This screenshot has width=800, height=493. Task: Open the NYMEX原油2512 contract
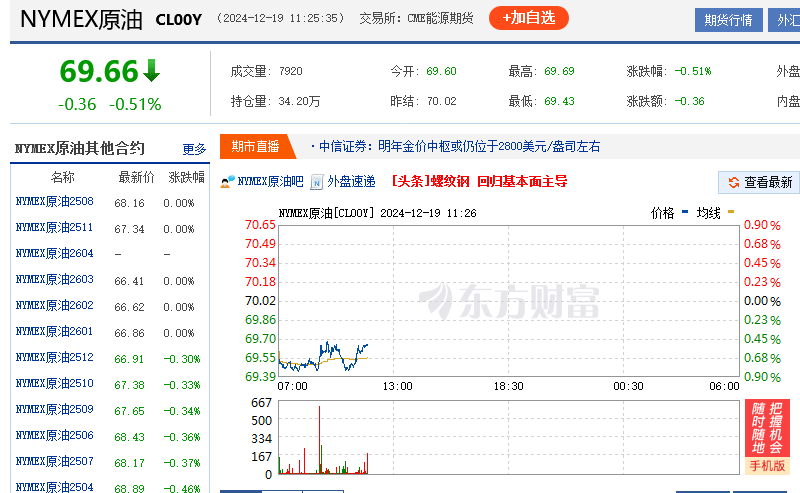(55, 358)
